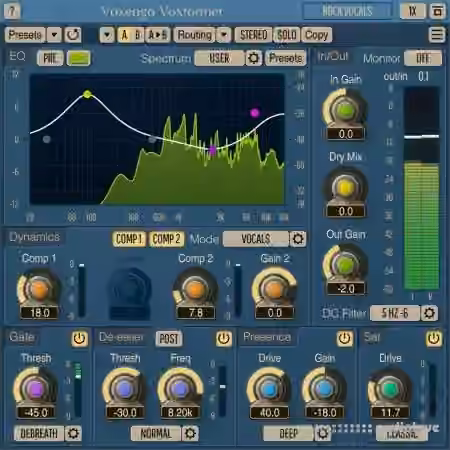Toggle the SOLO button

(286, 35)
